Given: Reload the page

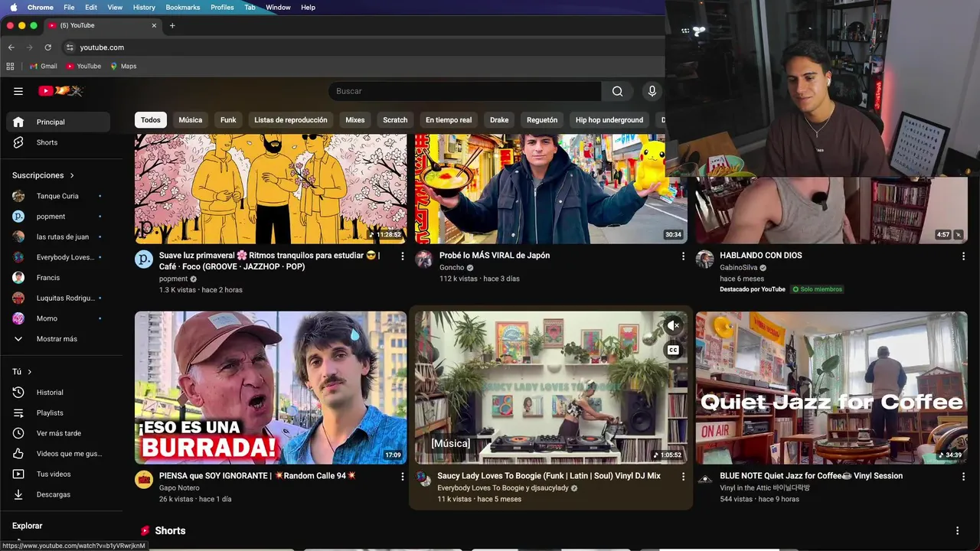Looking at the screenshot, I should [x=47, y=47].
